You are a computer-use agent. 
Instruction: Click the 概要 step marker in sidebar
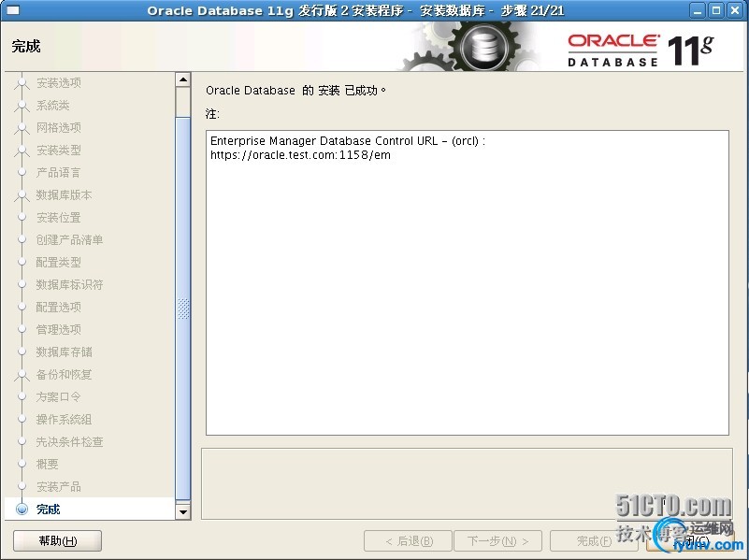coord(21,465)
